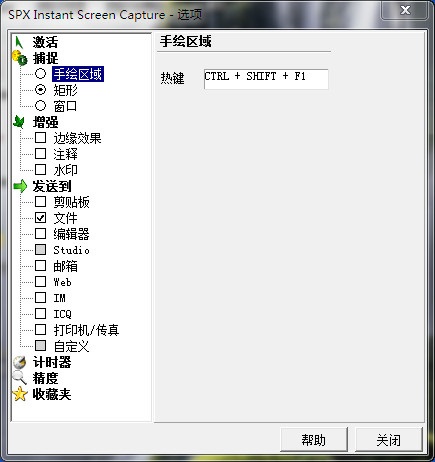Click the 激活 cursor icon
The width and height of the screenshot is (435, 462).
click(19, 42)
